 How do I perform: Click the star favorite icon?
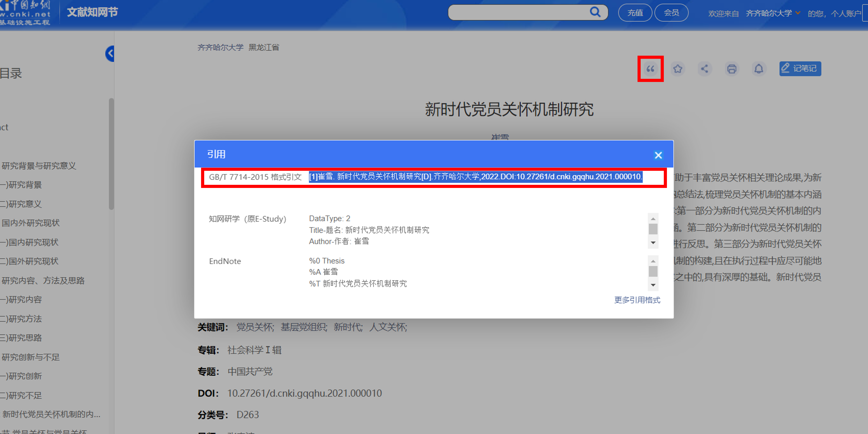pyautogui.click(x=678, y=69)
